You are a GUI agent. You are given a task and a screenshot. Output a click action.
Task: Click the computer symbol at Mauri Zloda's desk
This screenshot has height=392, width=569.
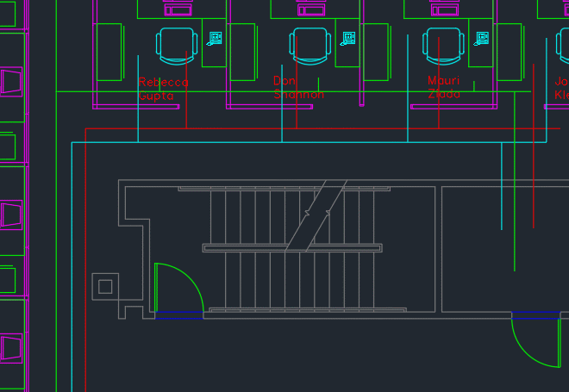pyautogui.click(x=483, y=39)
